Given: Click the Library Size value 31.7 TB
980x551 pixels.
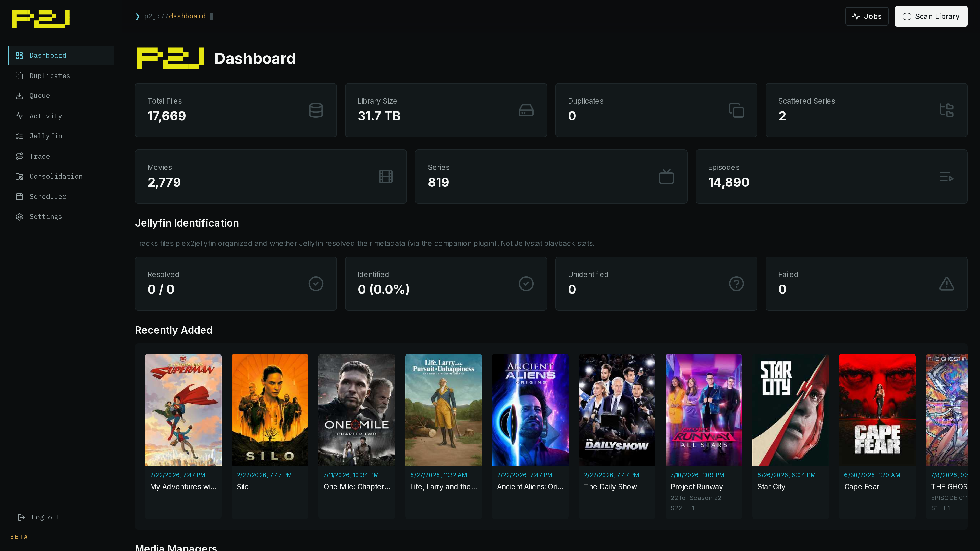Looking at the screenshot, I should pyautogui.click(x=379, y=116).
